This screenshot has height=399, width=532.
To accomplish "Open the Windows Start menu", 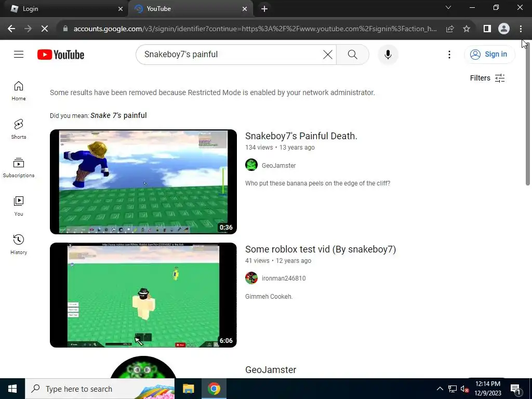I will coord(12,389).
